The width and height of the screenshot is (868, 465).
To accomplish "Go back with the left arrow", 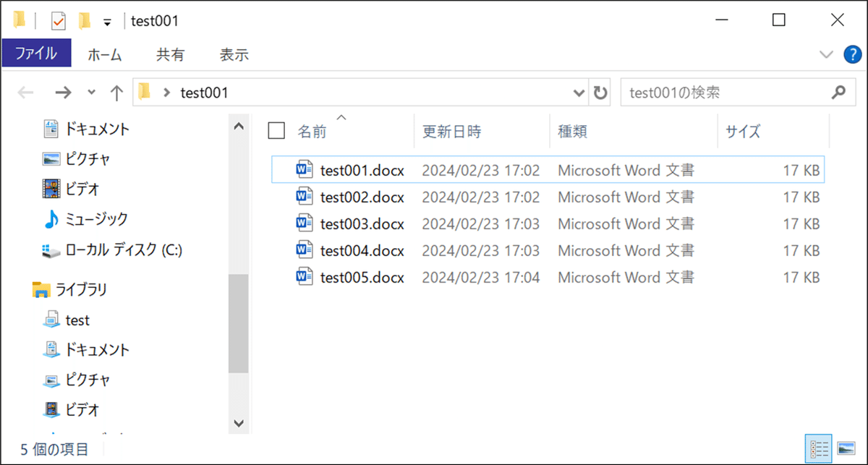I will (25, 93).
